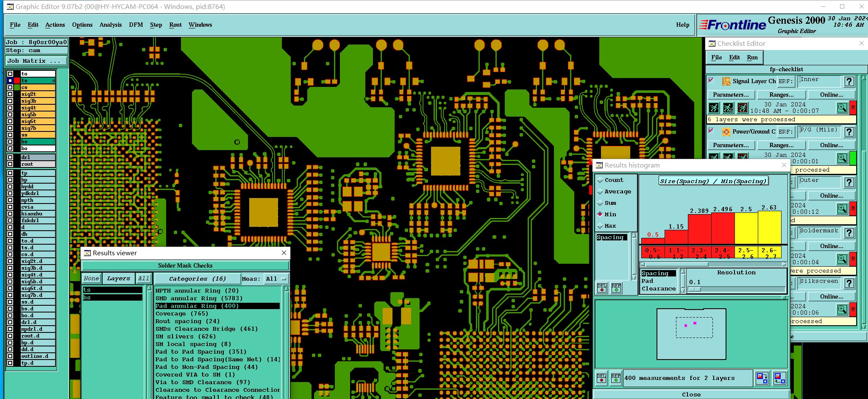Click the first histogram export icon
Image resolution: width=868 pixels, height=399 pixels.
(762, 378)
